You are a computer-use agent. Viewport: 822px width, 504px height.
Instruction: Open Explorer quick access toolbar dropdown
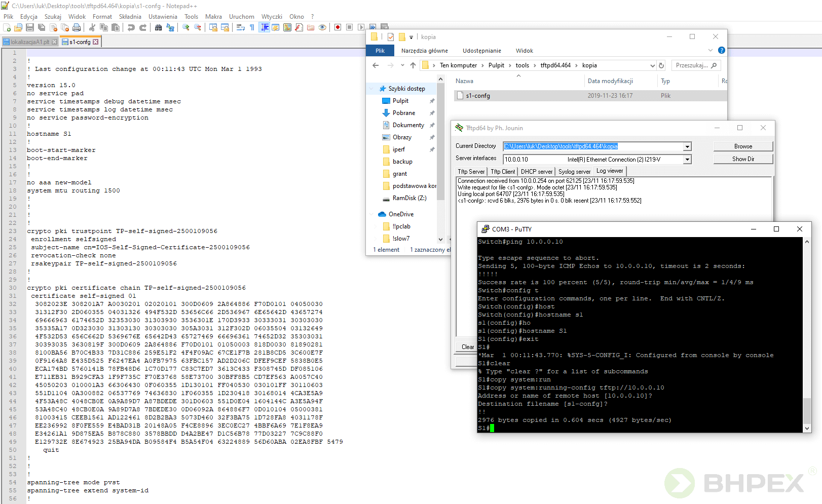411,37
